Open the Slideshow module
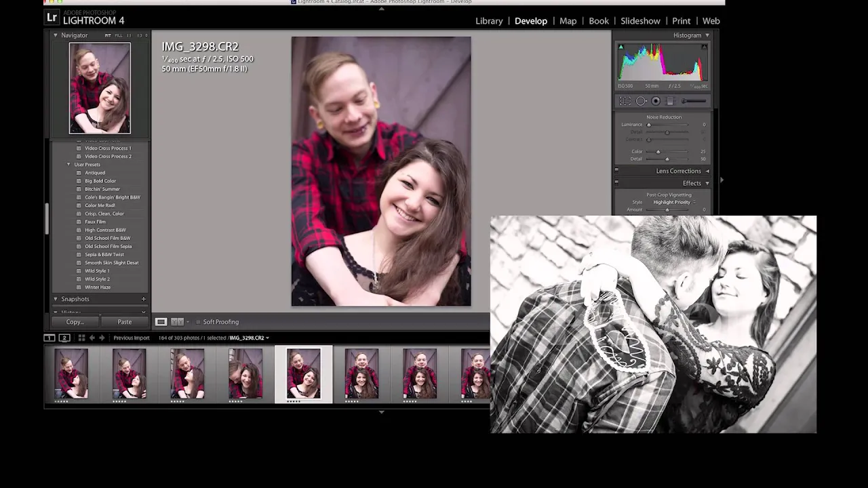The image size is (868, 488). click(x=640, y=21)
